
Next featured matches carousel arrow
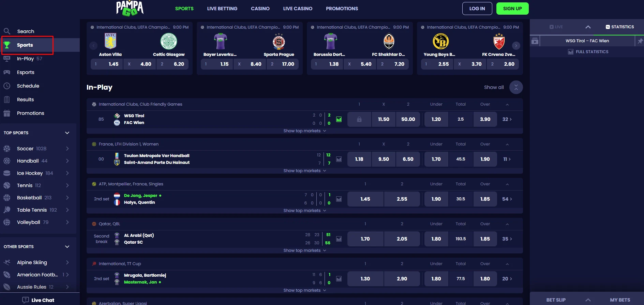516,46
